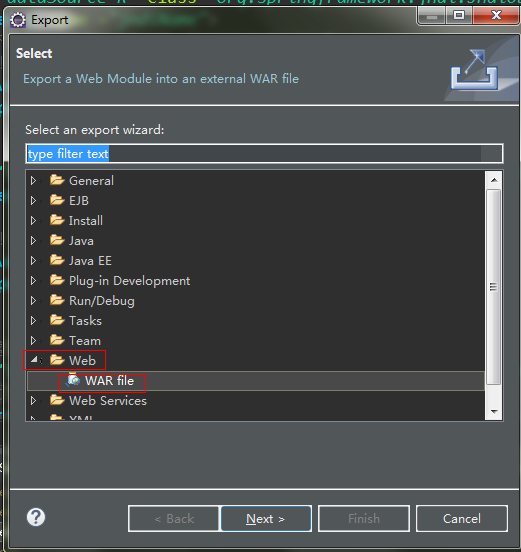Expand the Install category
This screenshot has width=521, height=552.
(33, 221)
